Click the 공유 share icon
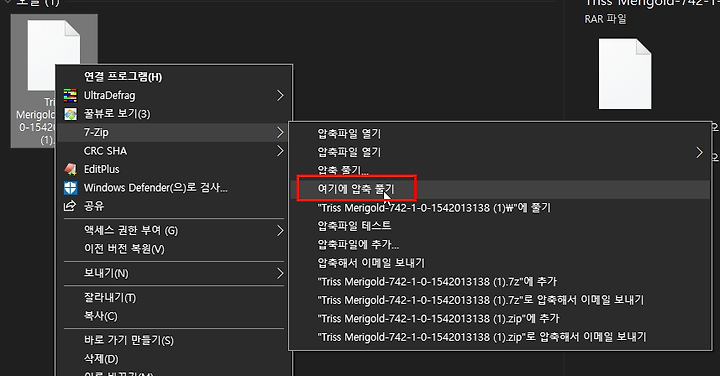This screenshot has height=376, width=720. click(x=70, y=206)
